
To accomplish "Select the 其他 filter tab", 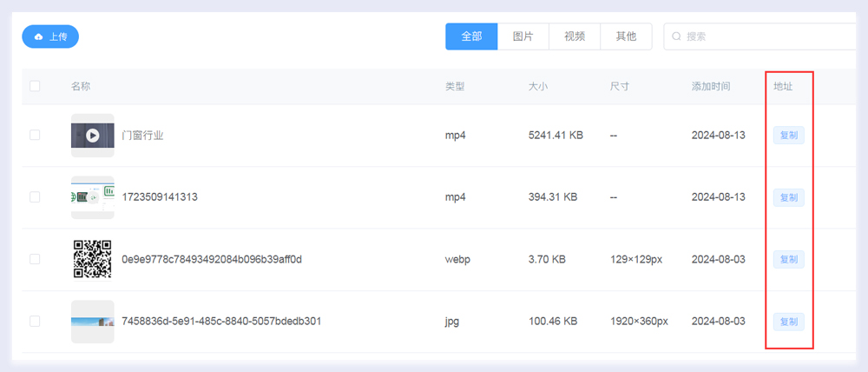I will coord(626,37).
